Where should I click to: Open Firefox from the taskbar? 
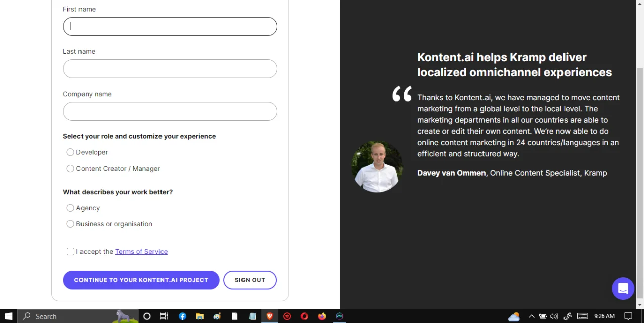click(322, 316)
